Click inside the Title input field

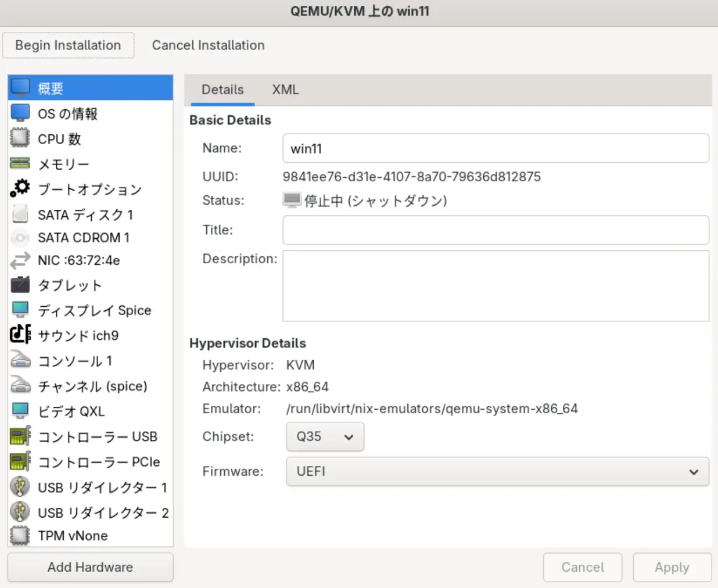[x=495, y=230]
